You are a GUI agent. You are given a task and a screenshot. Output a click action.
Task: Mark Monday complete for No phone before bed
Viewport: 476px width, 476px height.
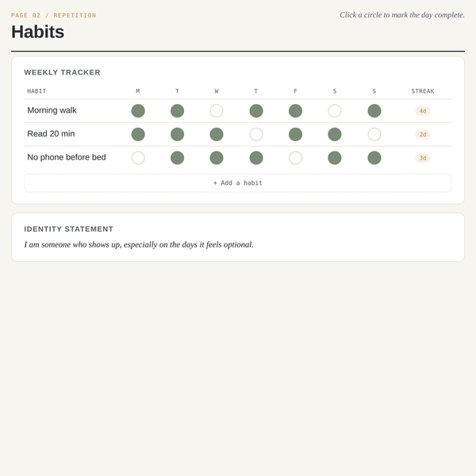(138, 158)
